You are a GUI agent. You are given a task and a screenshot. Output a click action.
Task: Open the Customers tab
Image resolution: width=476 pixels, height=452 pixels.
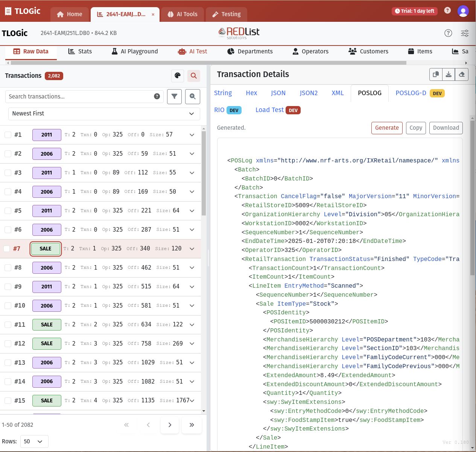click(368, 51)
